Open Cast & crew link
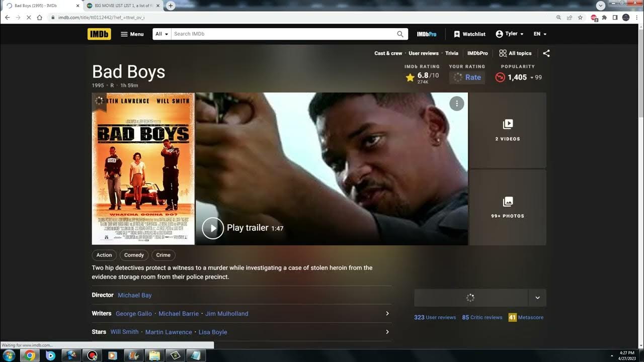The image size is (644, 362). 388,53
